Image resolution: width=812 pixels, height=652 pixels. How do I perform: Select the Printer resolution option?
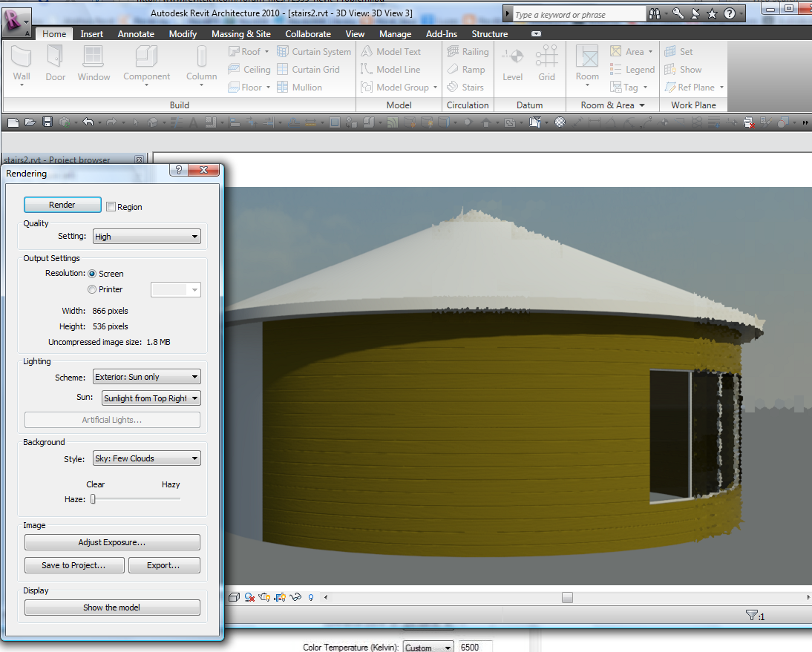93,289
